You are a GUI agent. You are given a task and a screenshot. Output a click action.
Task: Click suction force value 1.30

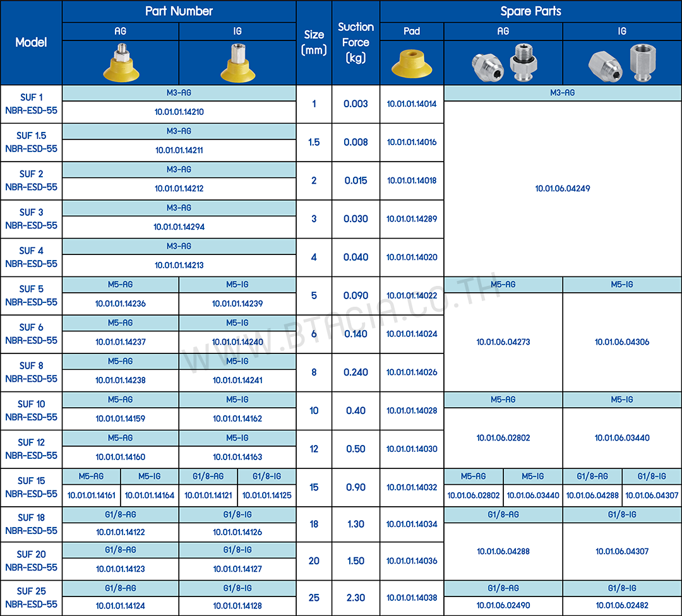click(x=356, y=524)
